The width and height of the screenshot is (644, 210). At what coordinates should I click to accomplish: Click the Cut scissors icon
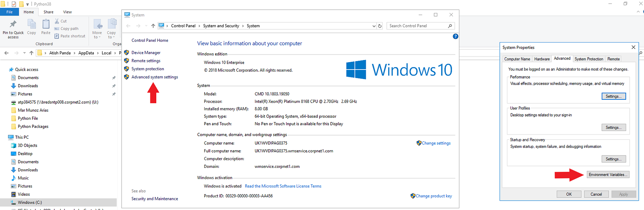pyautogui.click(x=57, y=21)
